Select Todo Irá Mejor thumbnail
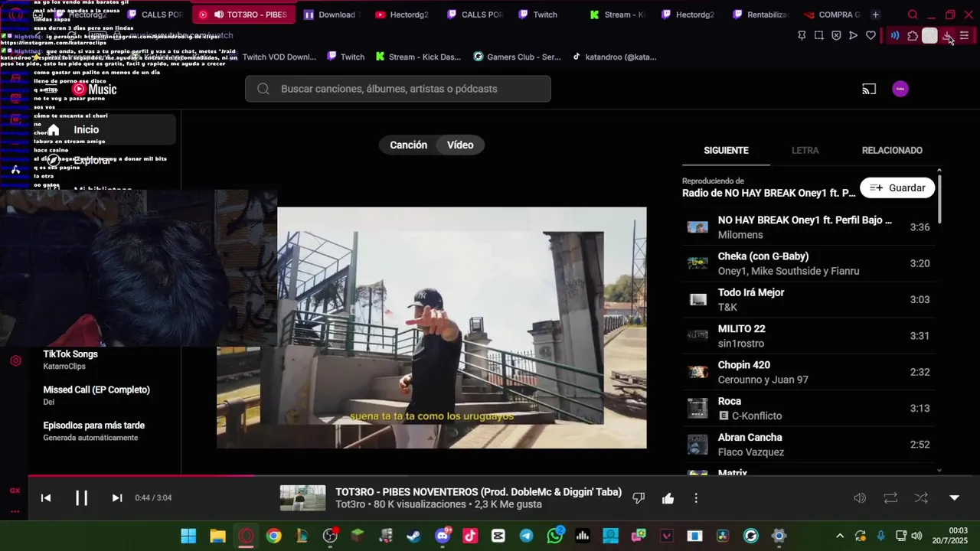The width and height of the screenshot is (980, 551). [x=697, y=300]
